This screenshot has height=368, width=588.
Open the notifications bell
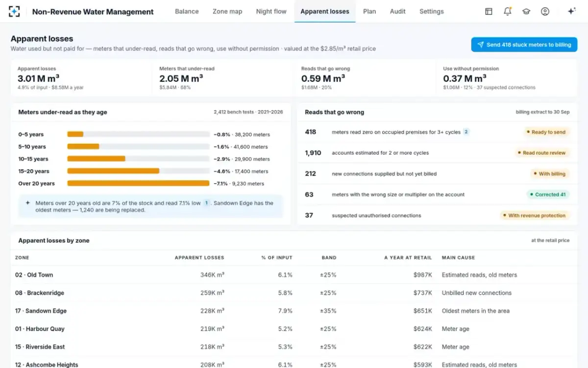pyautogui.click(x=508, y=11)
